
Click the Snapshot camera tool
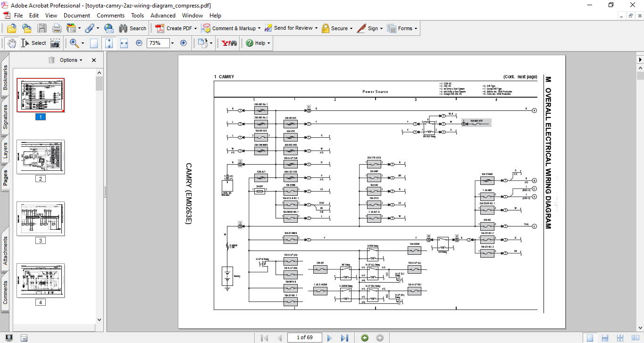tap(55, 43)
